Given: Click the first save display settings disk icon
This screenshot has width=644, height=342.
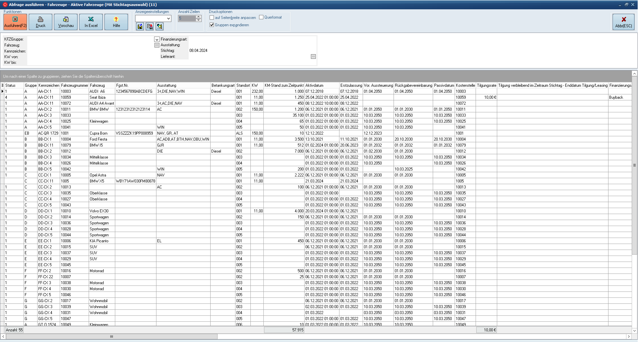Looking at the screenshot, I should (x=140, y=27).
